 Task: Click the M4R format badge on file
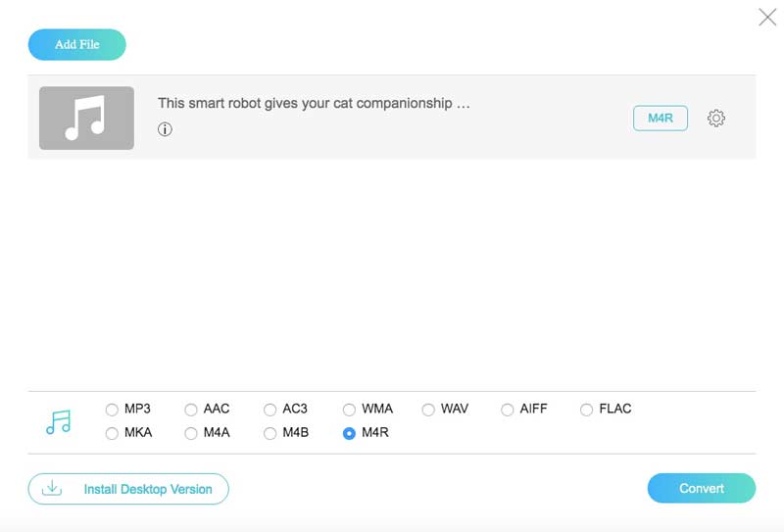[661, 119]
